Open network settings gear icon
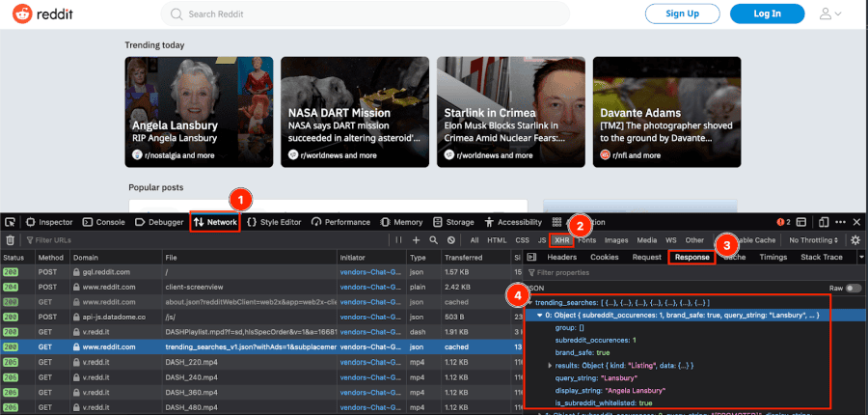868x415 pixels. pyautogui.click(x=855, y=240)
